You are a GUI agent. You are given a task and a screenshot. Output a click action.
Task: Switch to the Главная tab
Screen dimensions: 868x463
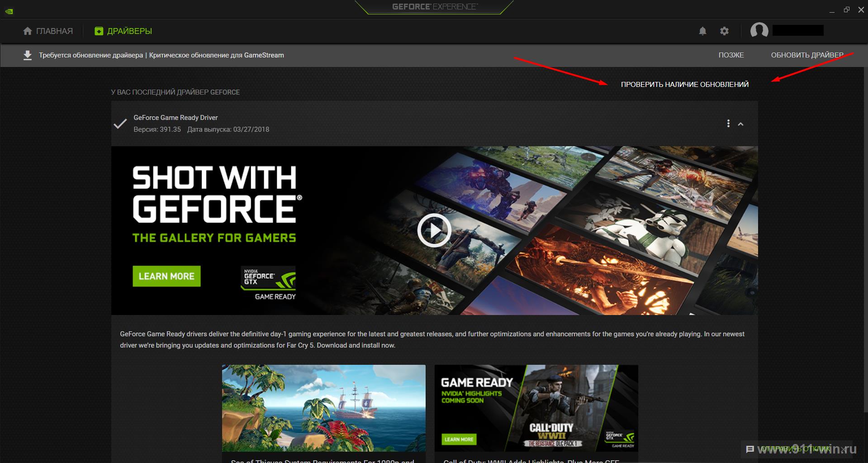pos(48,31)
